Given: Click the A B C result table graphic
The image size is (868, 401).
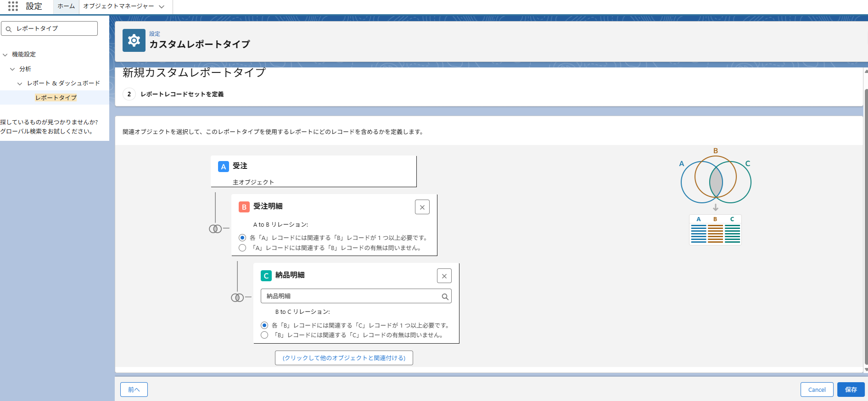Looking at the screenshot, I should tap(716, 230).
